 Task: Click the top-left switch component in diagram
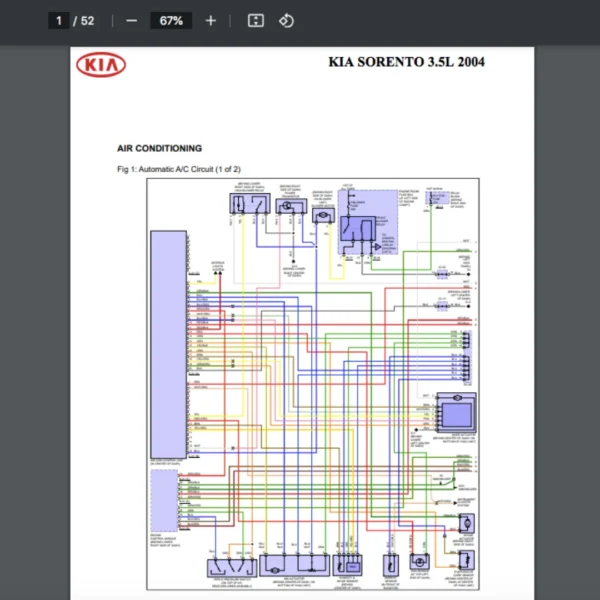248,205
